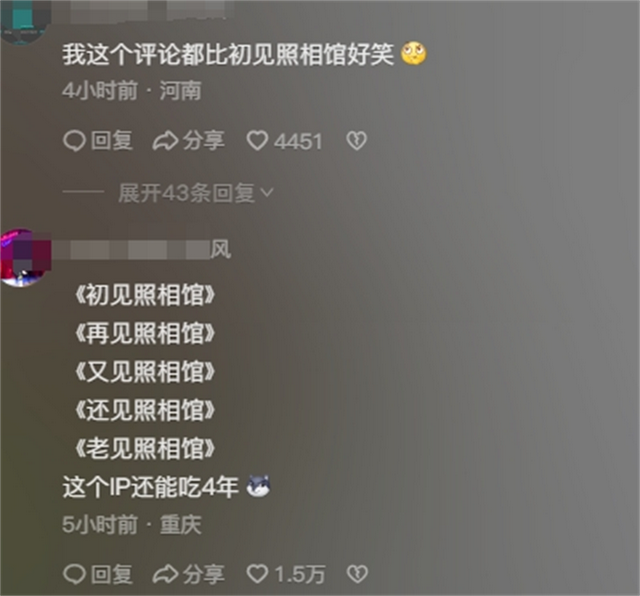The height and width of the screenshot is (596, 640).
Task: Click share arrow icon on Chongqing comment
Action: tap(165, 574)
